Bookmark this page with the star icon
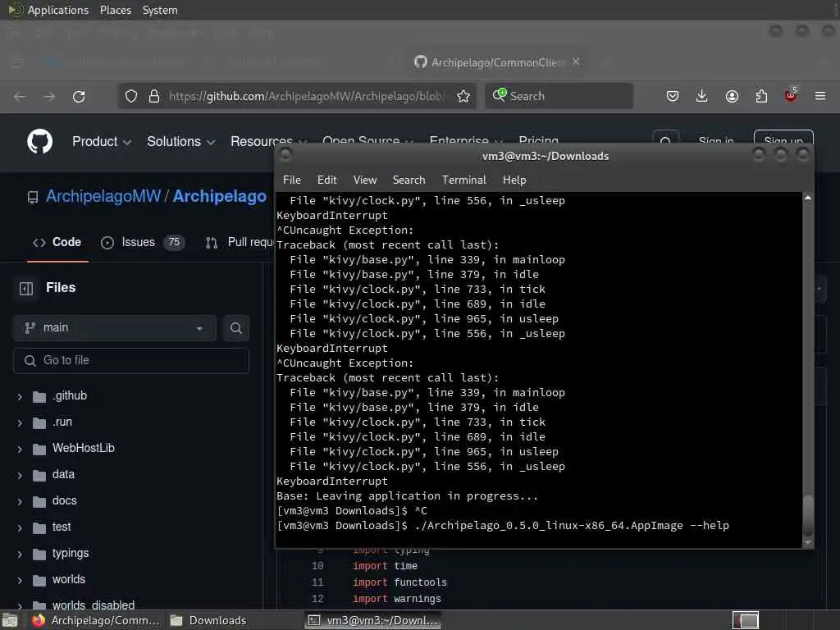 coord(463,97)
